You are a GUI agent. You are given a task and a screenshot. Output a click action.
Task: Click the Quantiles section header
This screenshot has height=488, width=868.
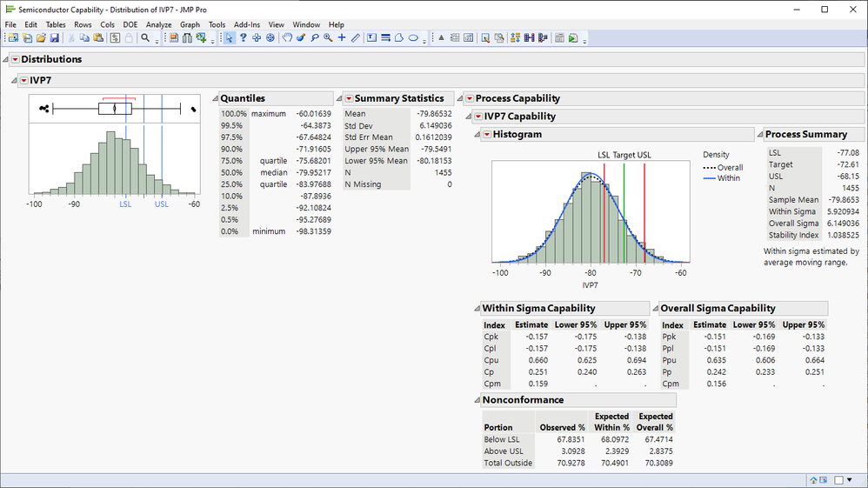[x=243, y=99]
